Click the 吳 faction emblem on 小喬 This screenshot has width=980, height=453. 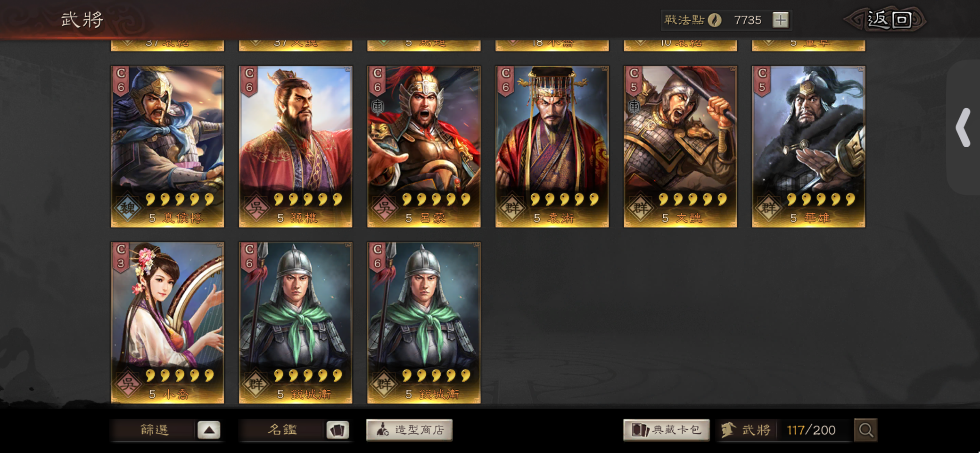coord(128,384)
